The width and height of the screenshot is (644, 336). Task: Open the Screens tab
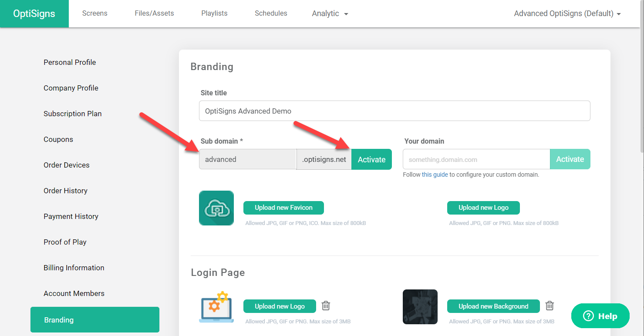point(94,13)
